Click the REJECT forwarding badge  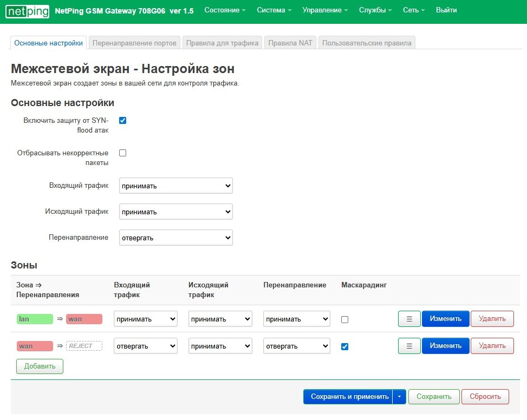tap(84, 346)
